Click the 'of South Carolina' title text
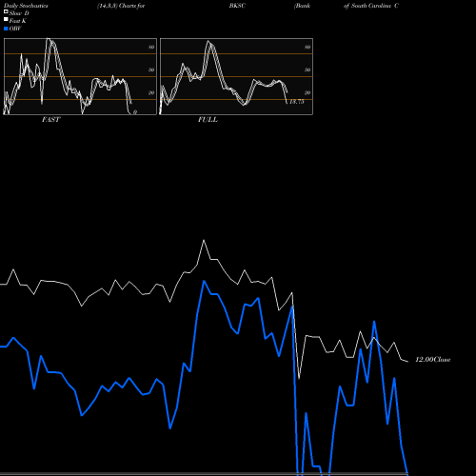The height and width of the screenshot is (476, 476). [367, 6]
